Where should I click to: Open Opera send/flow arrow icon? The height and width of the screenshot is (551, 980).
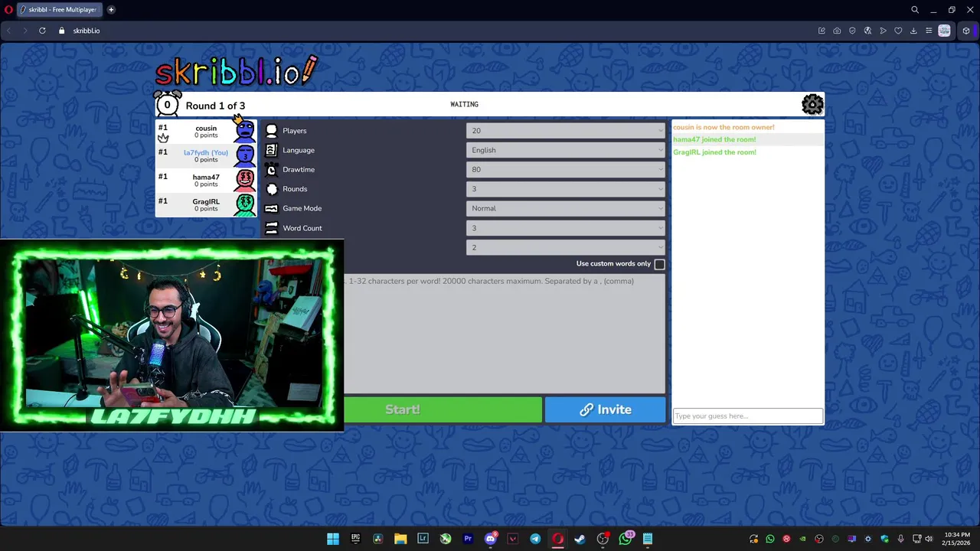(x=883, y=31)
